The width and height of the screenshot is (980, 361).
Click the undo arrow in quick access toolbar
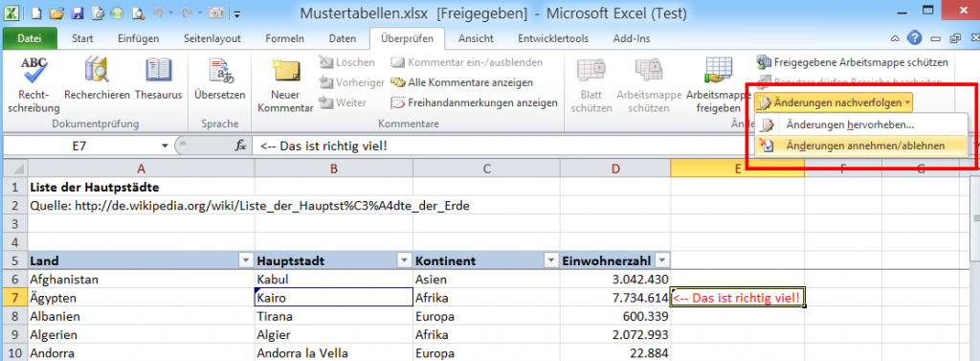158,12
